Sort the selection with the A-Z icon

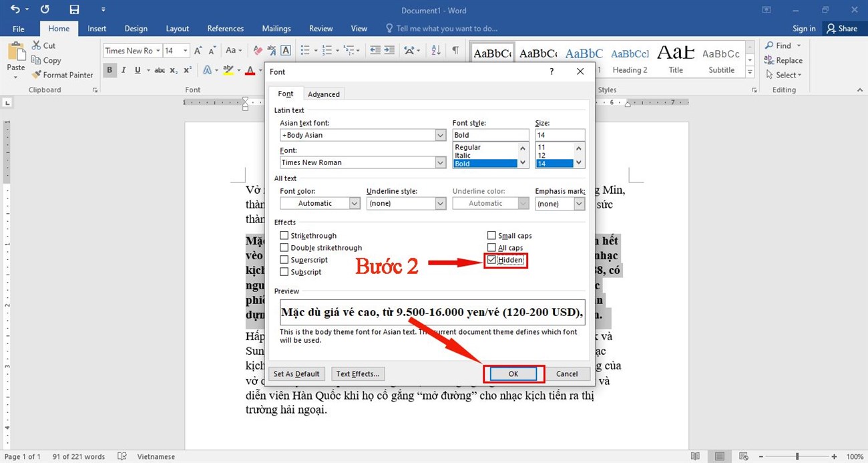point(435,50)
